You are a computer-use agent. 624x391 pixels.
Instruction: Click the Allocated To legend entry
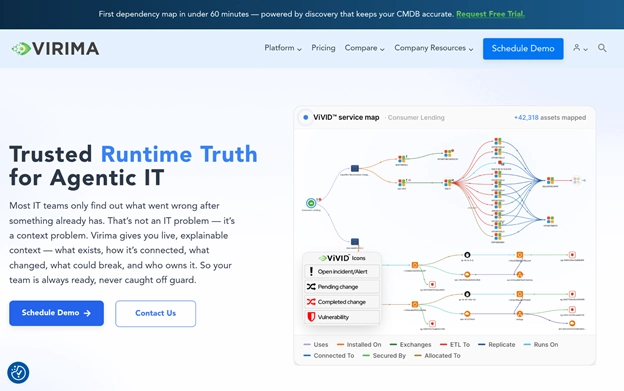pos(437,356)
